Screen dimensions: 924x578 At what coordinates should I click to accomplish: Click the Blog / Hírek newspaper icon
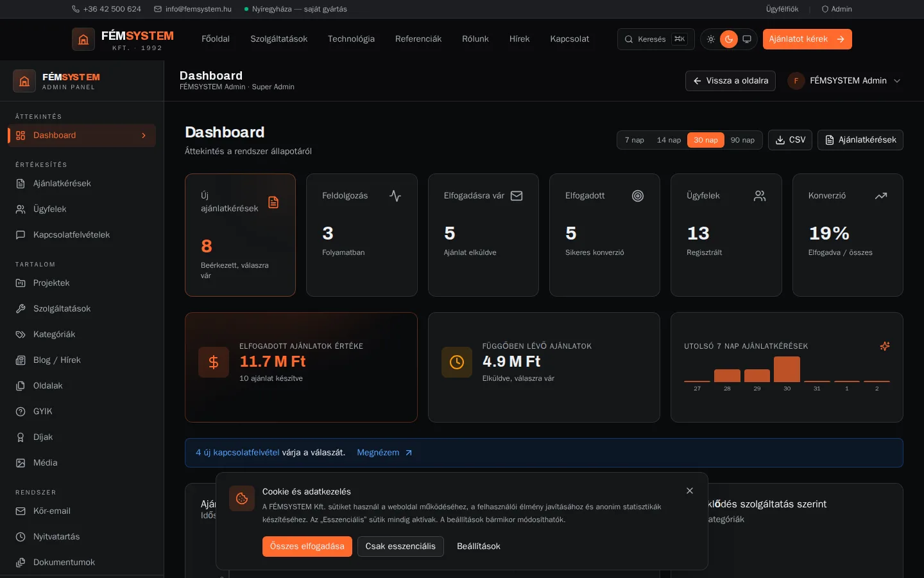point(21,360)
